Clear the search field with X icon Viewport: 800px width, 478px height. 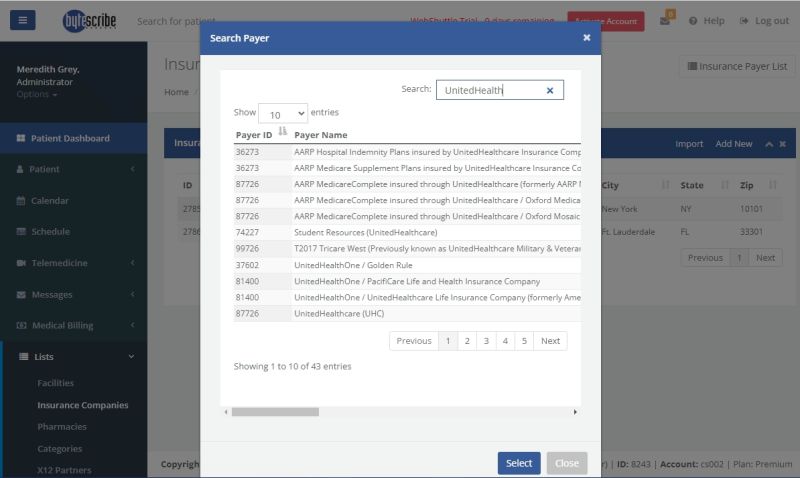tap(549, 90)
